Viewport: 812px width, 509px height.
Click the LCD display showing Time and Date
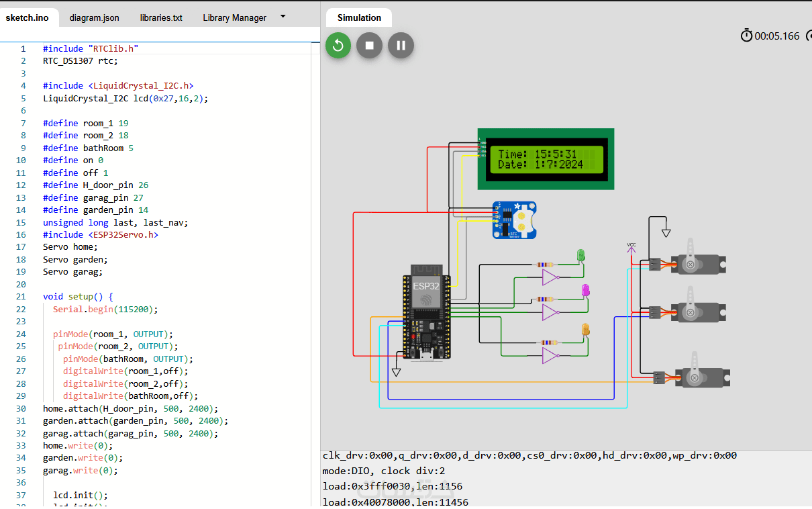[x=546, y=159]
